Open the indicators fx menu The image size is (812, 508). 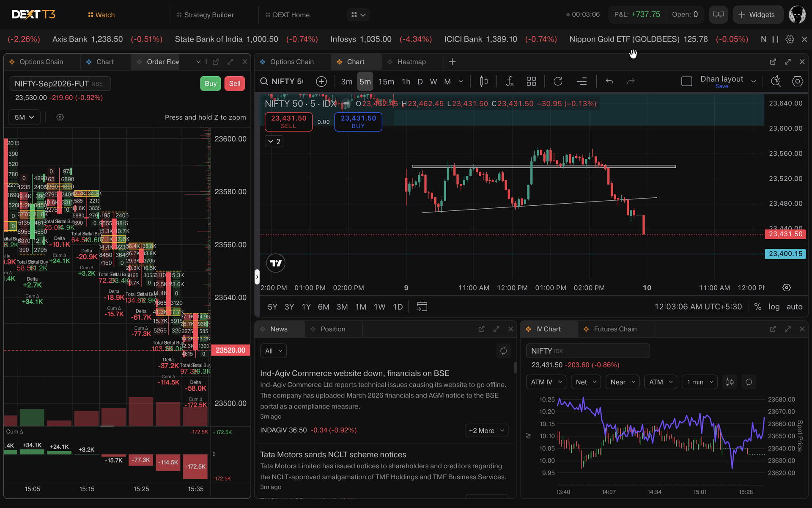[510, 81]
